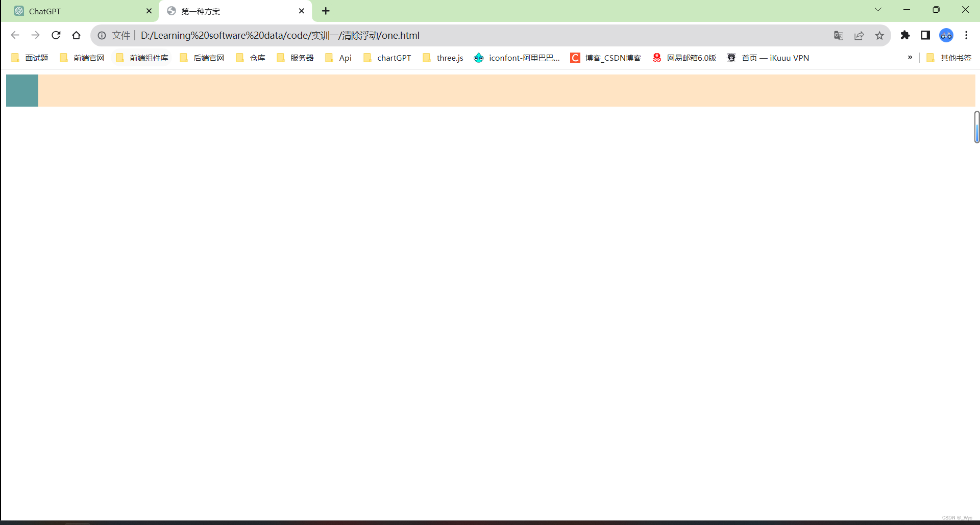Click the translate page icon
The width and height of the screenshot is (980, 525).
839,35
